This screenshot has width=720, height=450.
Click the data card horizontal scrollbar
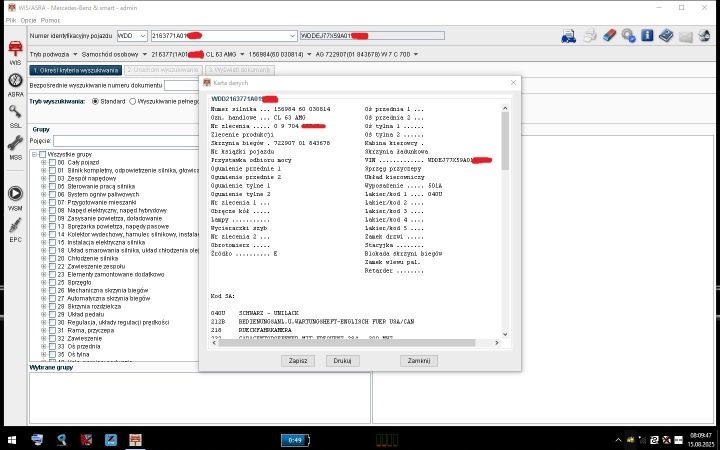point(347,343)
